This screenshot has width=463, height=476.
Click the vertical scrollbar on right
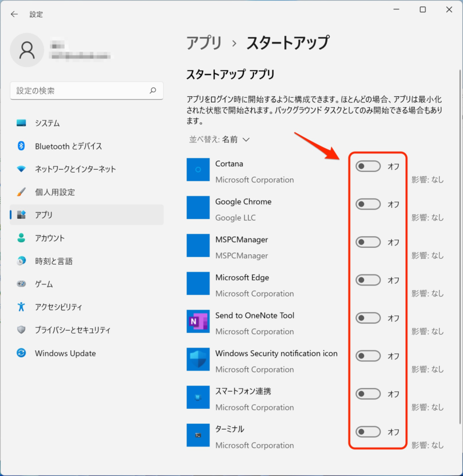[x=460, y=247]
